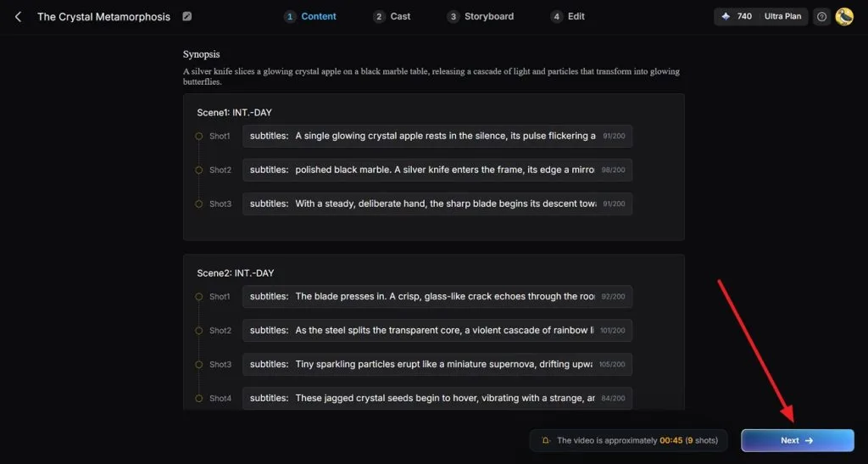
Task: Open the help question mark icon
Action: [x=822, y=17]
